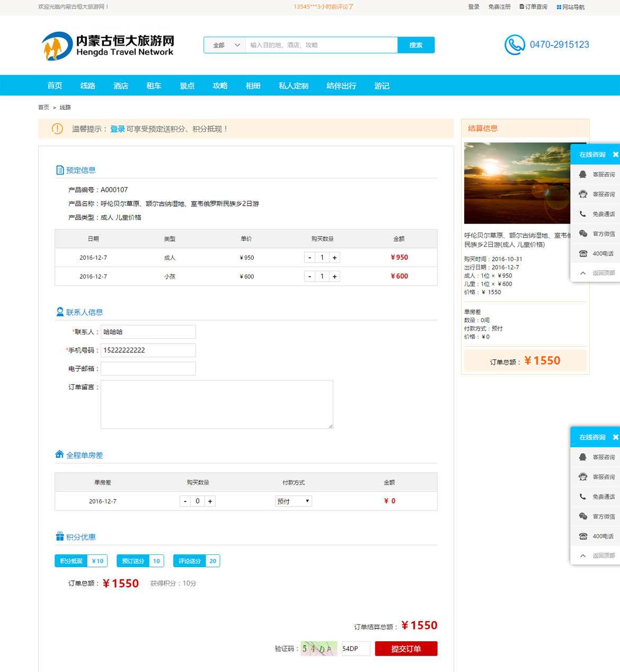Viewport: 620px width, 672px height.
Task: Increase single room supplement quantity
Action: pyautogui.click(x=210, y=501)
